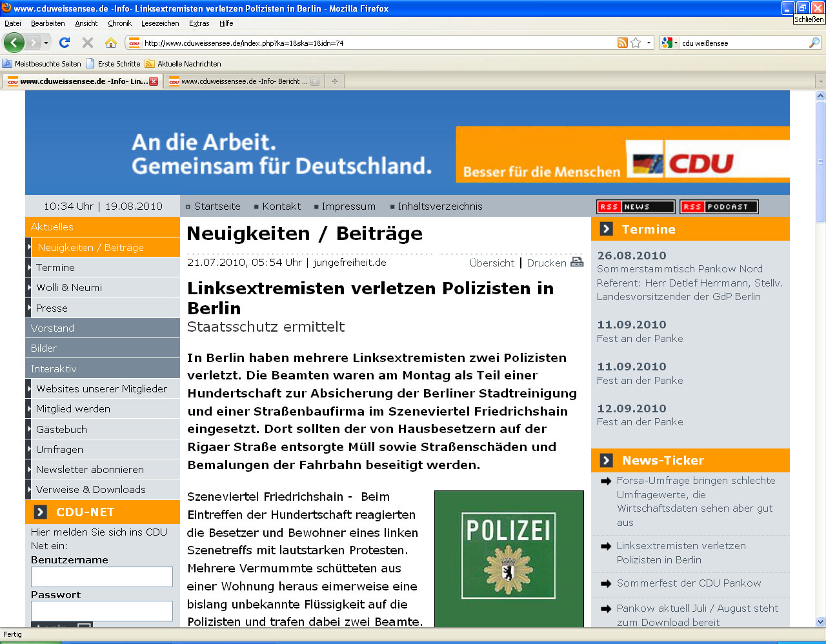
Task: Open the RSS Podcast feed badge
Action: pyautogui.click(x=719, y=206)
